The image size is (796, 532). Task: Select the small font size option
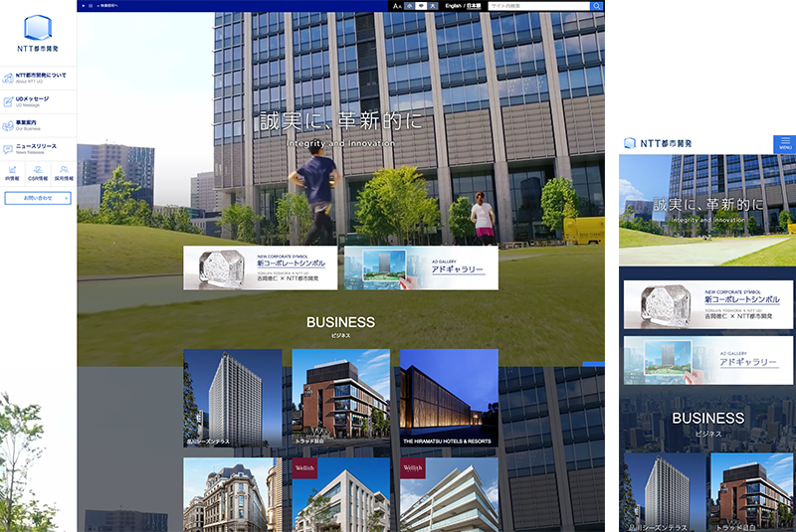click(410, 6)
